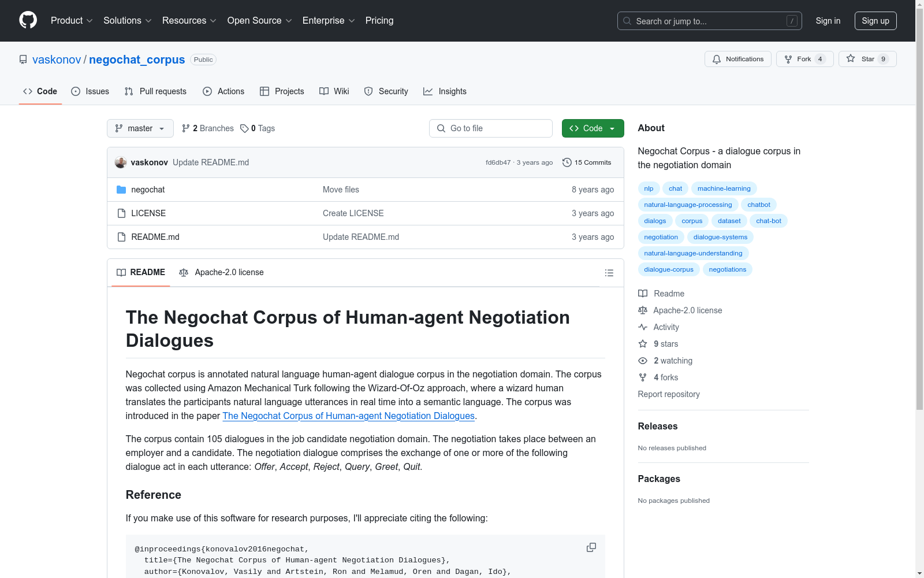Select the chatbot topic tag

(x=759, y=205)
